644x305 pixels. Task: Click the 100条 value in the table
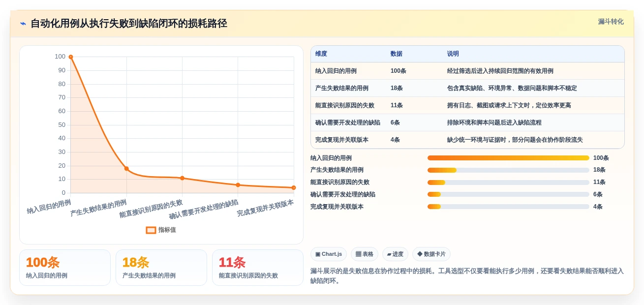[399, 71]
